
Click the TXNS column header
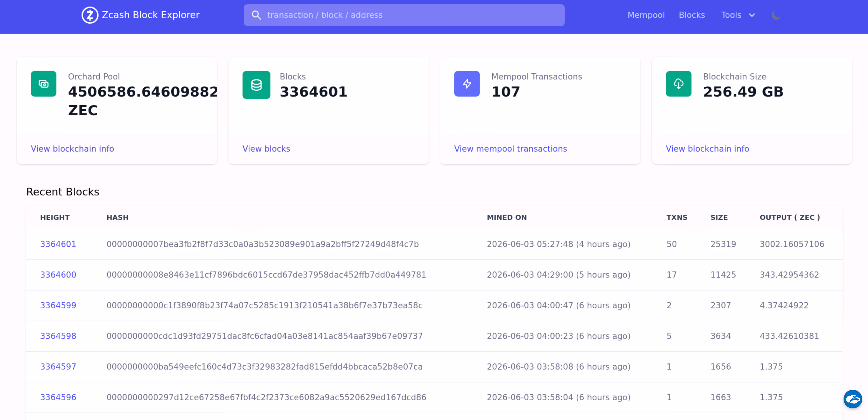(x=676, y=217)
